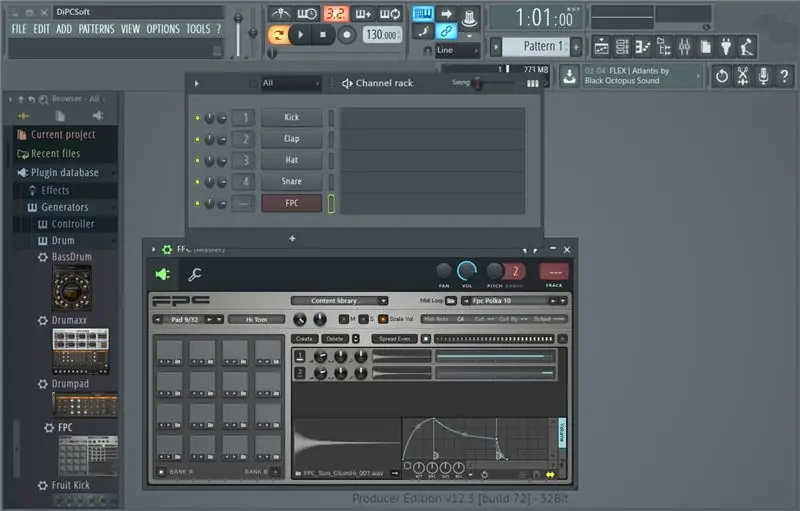
Task: Click the undo history circular arrow icon
Action: click(x=721, y=76)
